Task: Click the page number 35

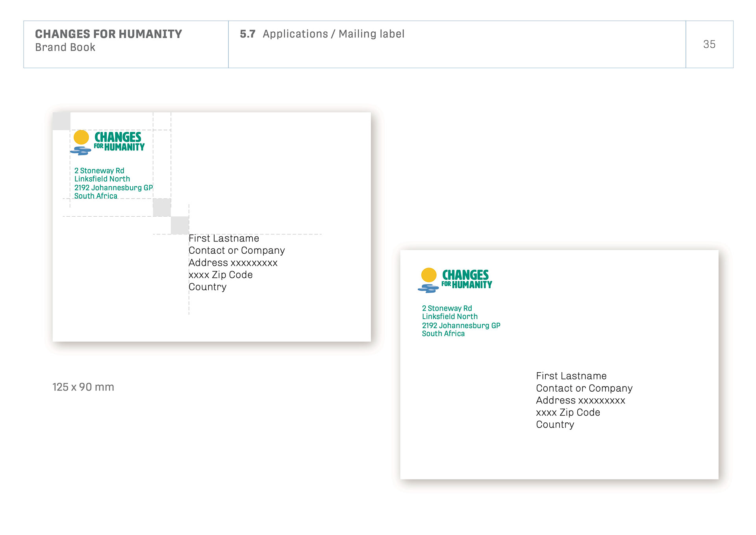Action: point(709,44)
